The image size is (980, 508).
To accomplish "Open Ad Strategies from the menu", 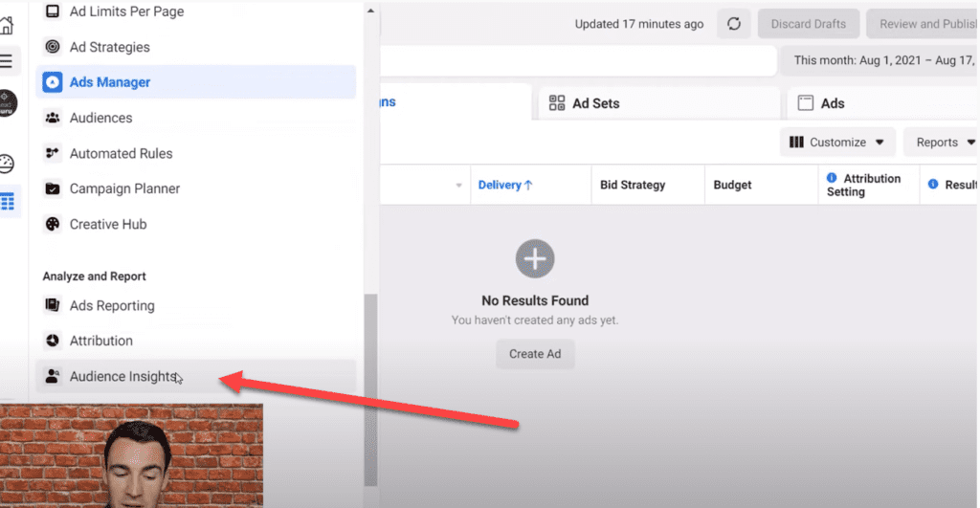I will 195,47.
